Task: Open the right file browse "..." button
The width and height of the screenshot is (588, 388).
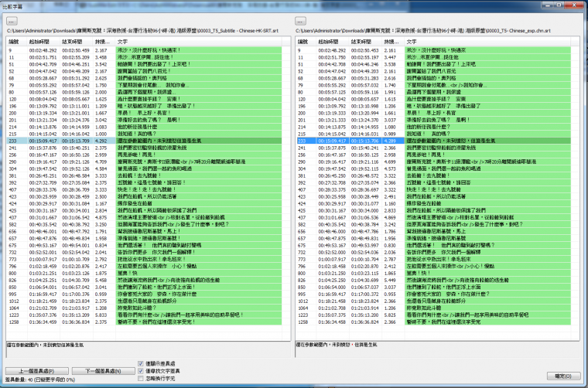Action: [x=301, y=21]
